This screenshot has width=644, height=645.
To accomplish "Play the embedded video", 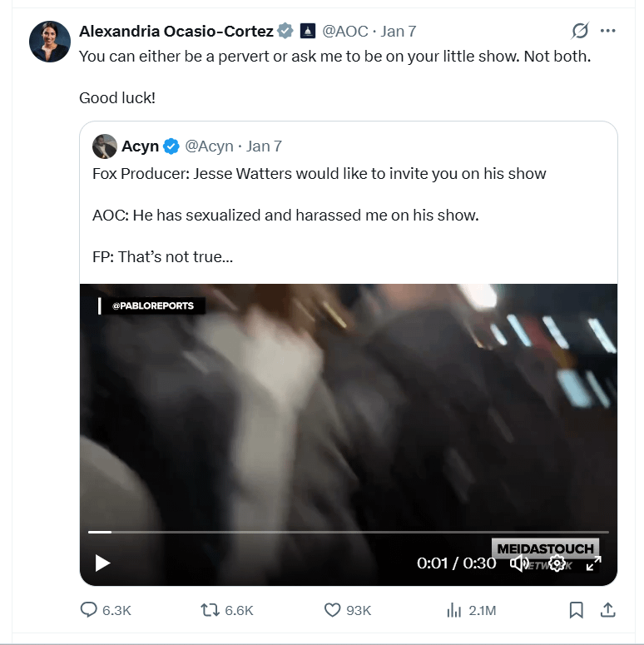I will tap(102, 563).
